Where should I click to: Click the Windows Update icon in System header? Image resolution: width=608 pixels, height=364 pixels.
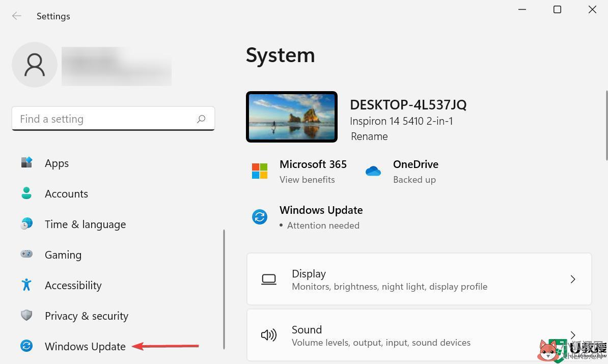tap(259, 217)
